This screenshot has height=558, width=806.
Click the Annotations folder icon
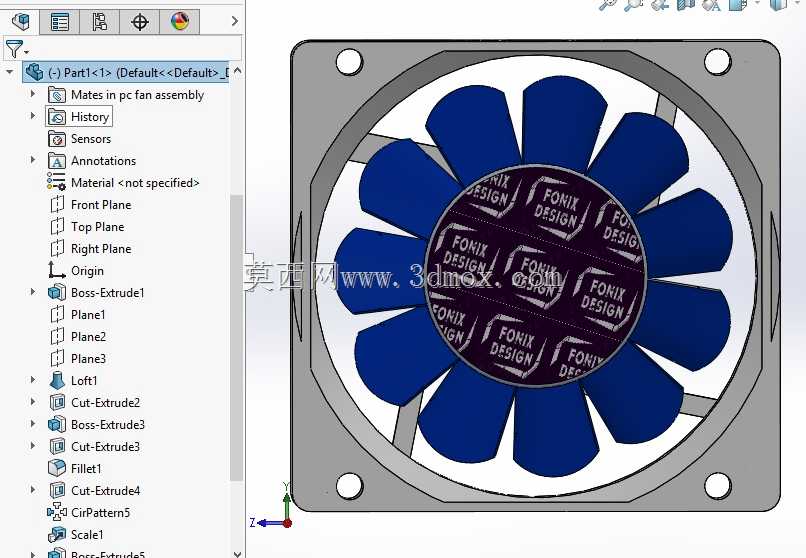tap(57, 161)
